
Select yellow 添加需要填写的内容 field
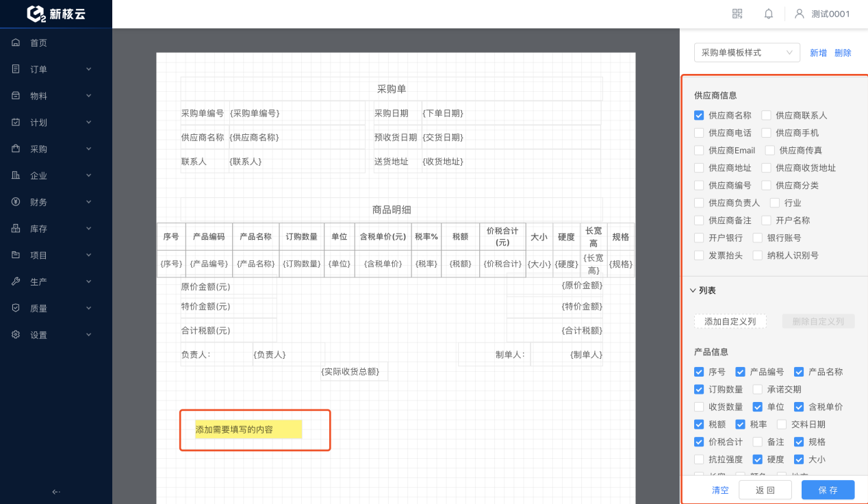point(248,429)
